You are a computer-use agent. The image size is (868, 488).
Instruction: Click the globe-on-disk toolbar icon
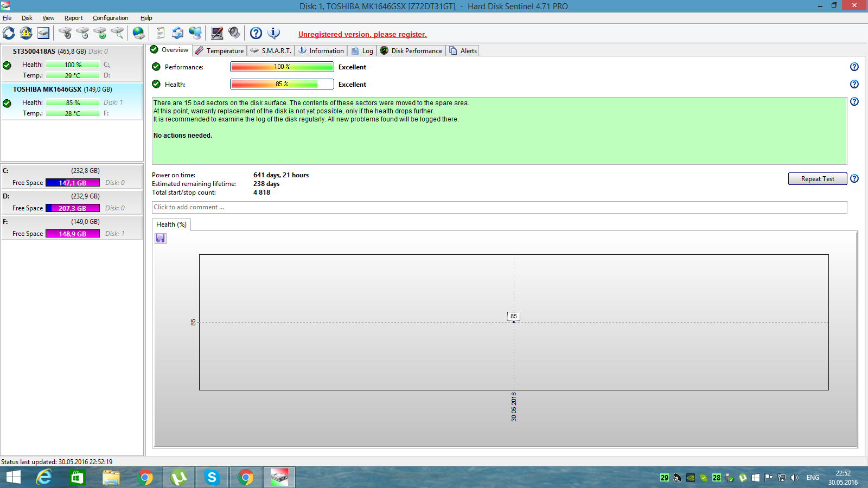139,33
